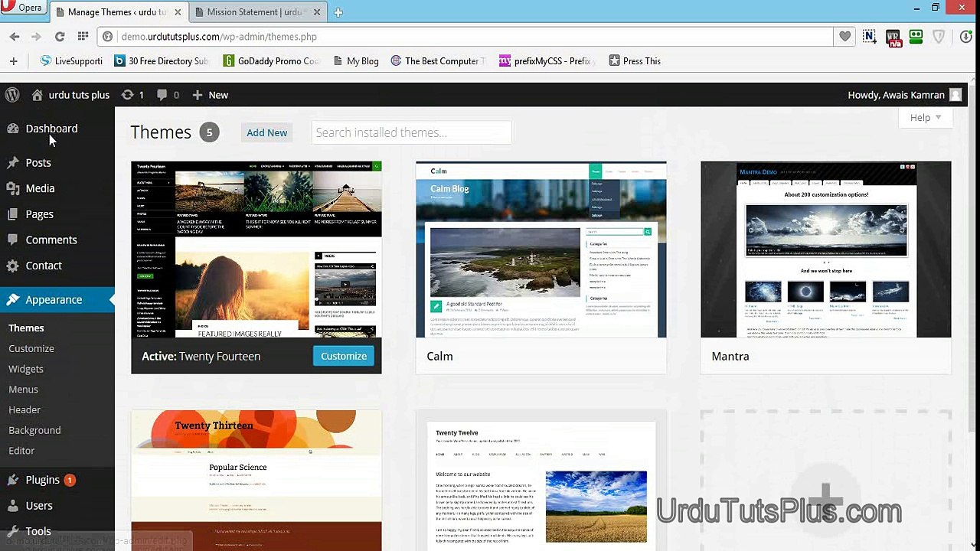The width and height of the screenshot is (980, 551).
Task: Open the My Blog bookmark
Action: pos(356,61)
